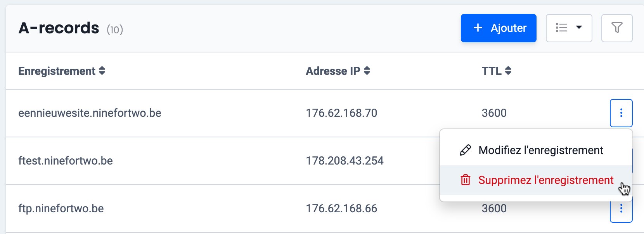Click the Ajouter button

[x=499, y=28]
